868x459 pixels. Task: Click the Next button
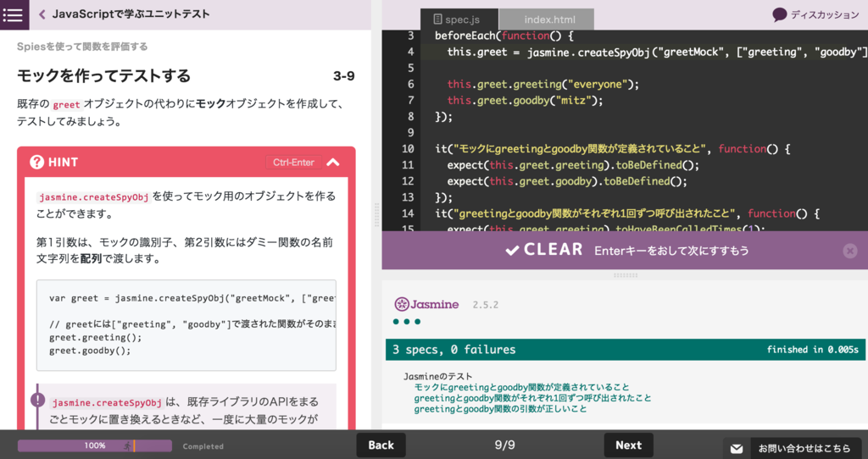[628, 445]
